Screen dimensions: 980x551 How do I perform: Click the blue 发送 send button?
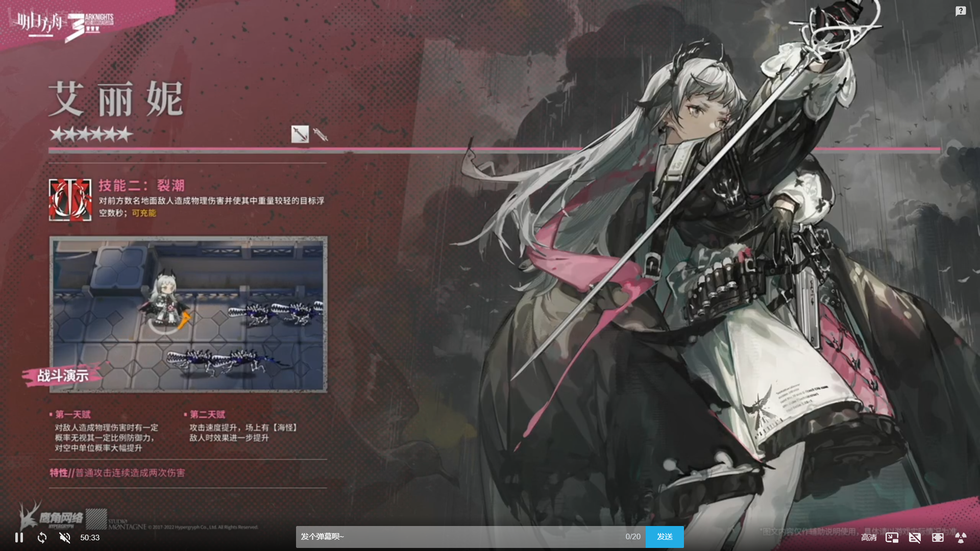coord(665,537)
